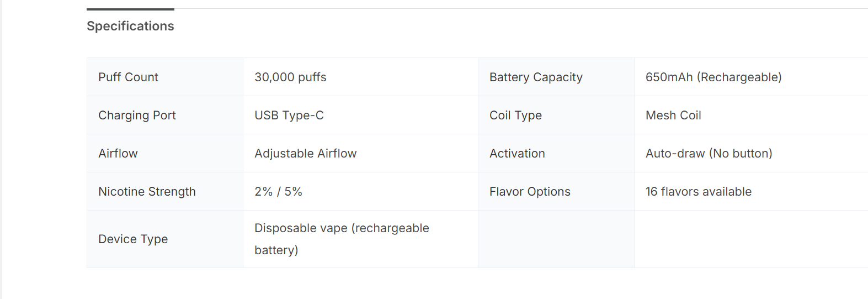Select the Adjustable Airflow value

305,154
